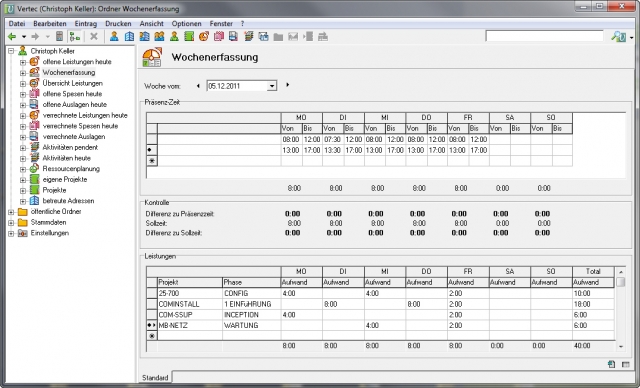Open the Ansicht menu
The image size is (640, 388).
pos(151,24)
